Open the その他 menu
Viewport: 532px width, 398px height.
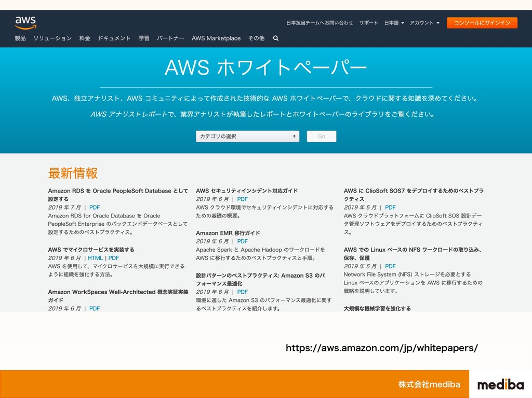[x=256, y=38]
